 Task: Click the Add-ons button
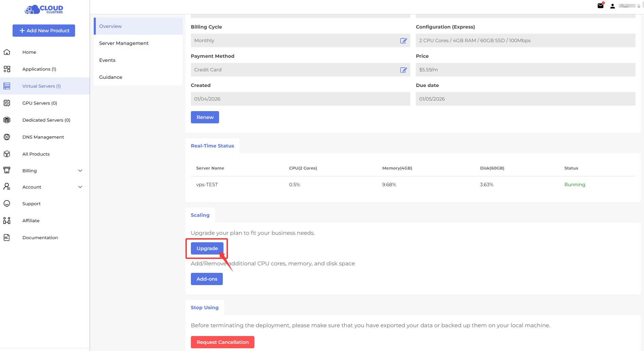click(x=207, y=279)
